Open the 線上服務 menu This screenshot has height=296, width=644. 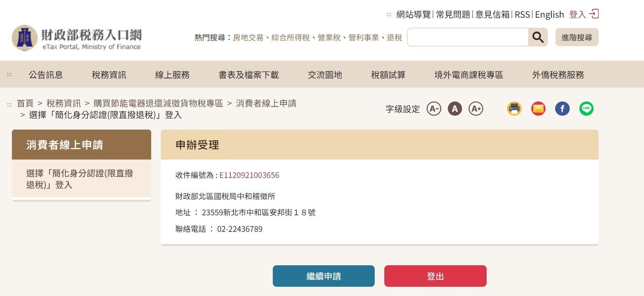click(172, 75)
